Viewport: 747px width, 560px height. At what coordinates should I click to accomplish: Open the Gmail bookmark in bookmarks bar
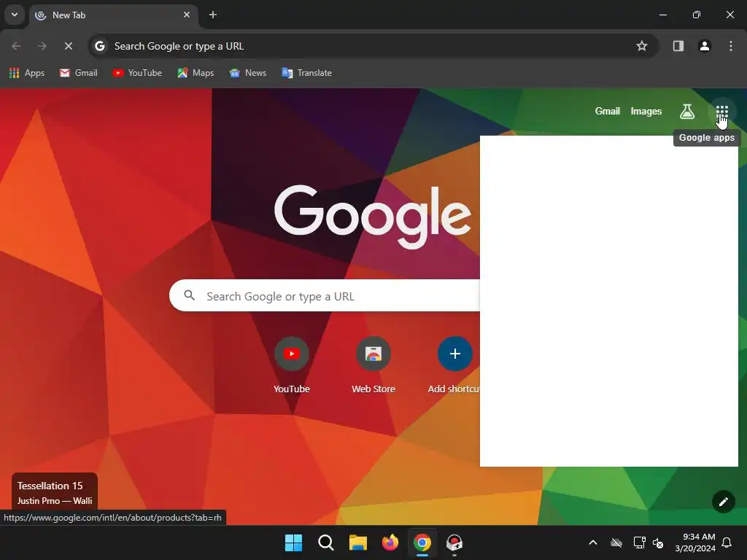click(x=79, y=73)
